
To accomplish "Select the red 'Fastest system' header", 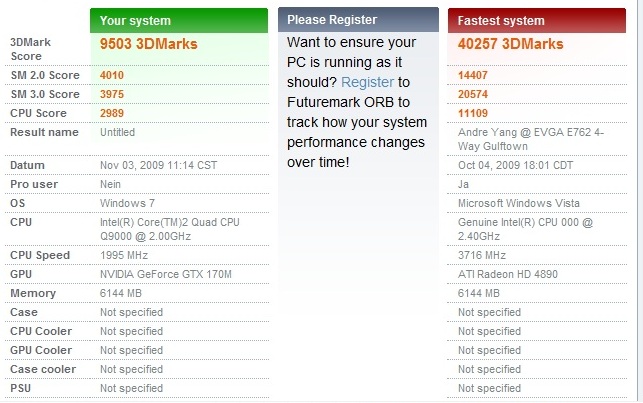I will (537, 20).
